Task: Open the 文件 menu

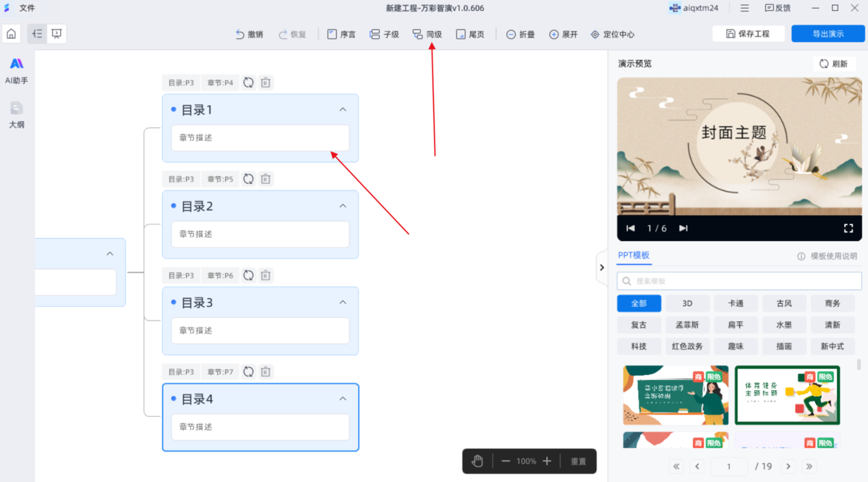Action: pos(27,8)
